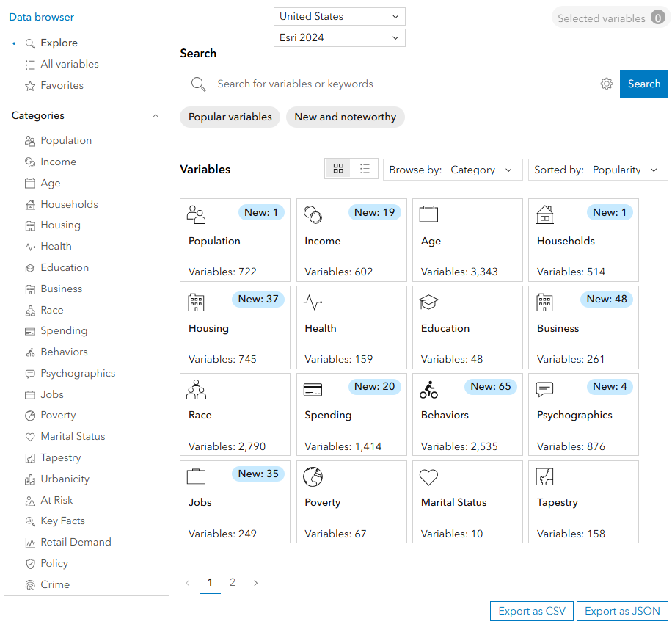Open the Esri 2024 data source dropdown
This screenshot has width=672, height=627.
tap(339, 37)
